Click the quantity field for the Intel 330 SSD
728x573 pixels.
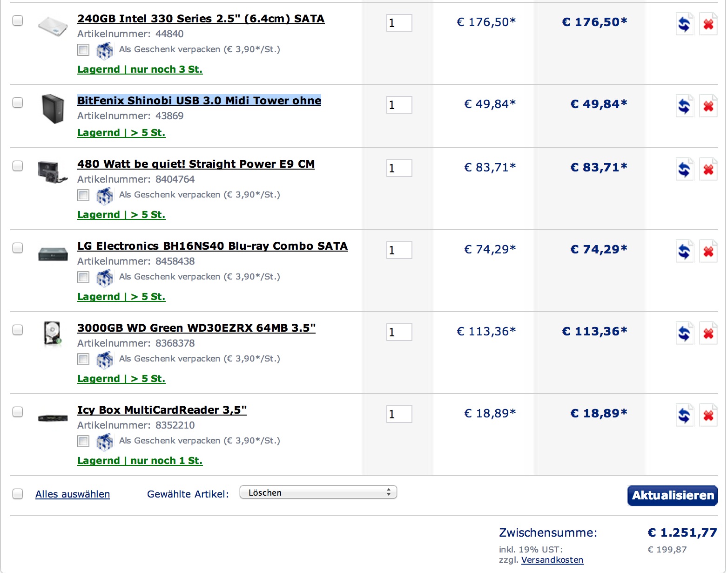pos(399,23)
